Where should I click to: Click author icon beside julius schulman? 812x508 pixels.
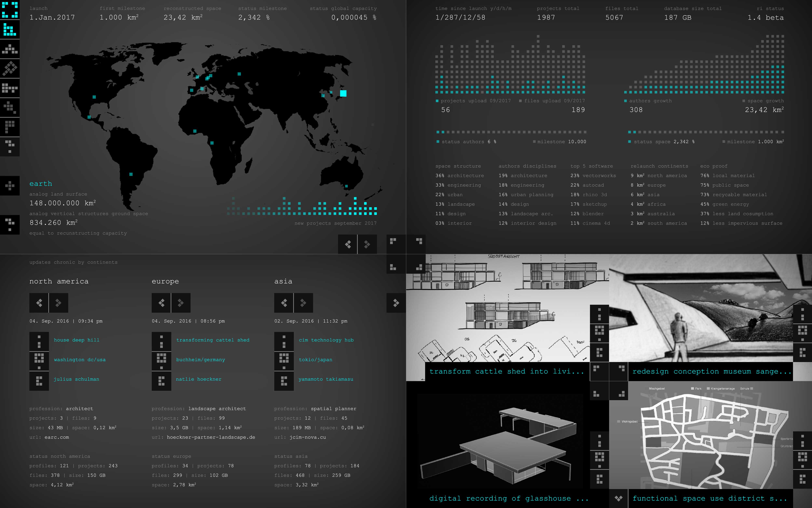[39, 381]
